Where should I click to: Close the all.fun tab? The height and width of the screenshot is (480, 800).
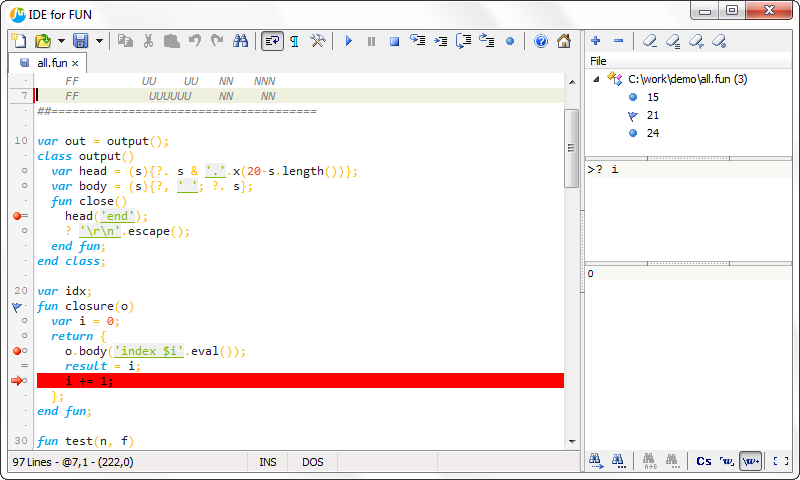click(75, 63)
